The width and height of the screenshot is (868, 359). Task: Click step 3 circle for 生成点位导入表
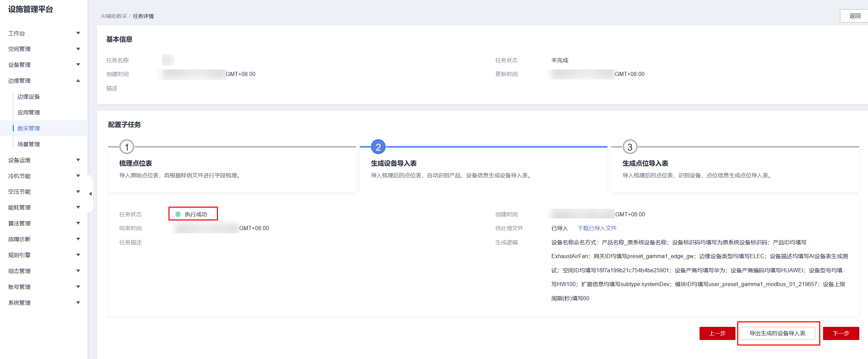pyautogui.click(x=630, y=147)
